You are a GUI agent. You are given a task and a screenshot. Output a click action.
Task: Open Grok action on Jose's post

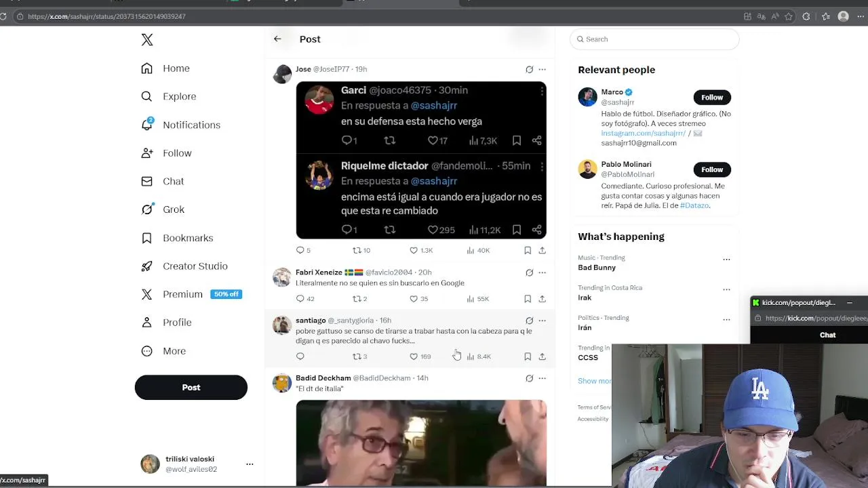[x=529, y=69]
